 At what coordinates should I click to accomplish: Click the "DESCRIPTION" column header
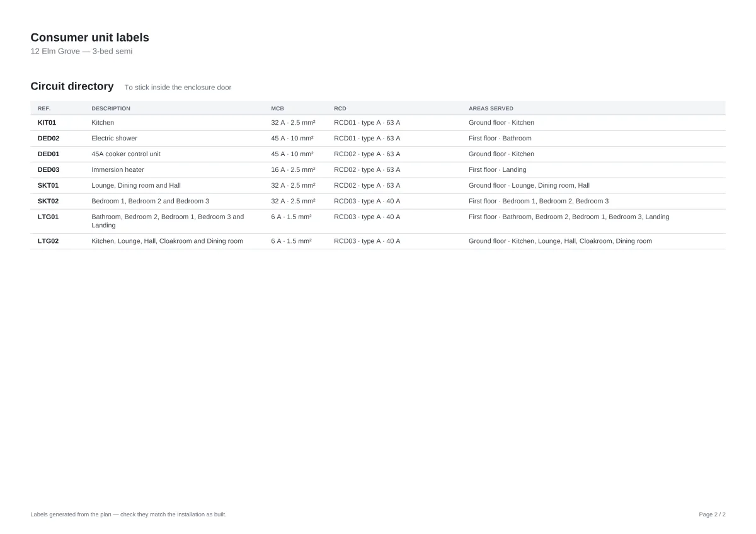(x=111, y=108)
